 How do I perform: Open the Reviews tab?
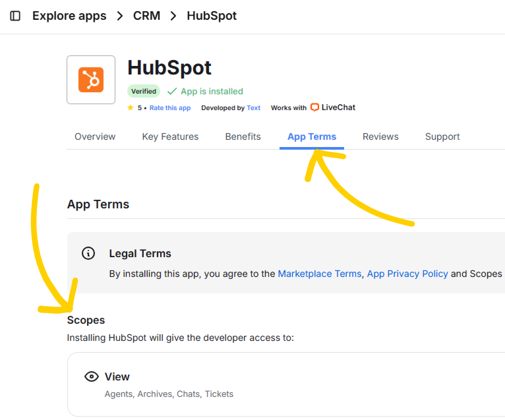pyautogui.click(x=380, y=136)
